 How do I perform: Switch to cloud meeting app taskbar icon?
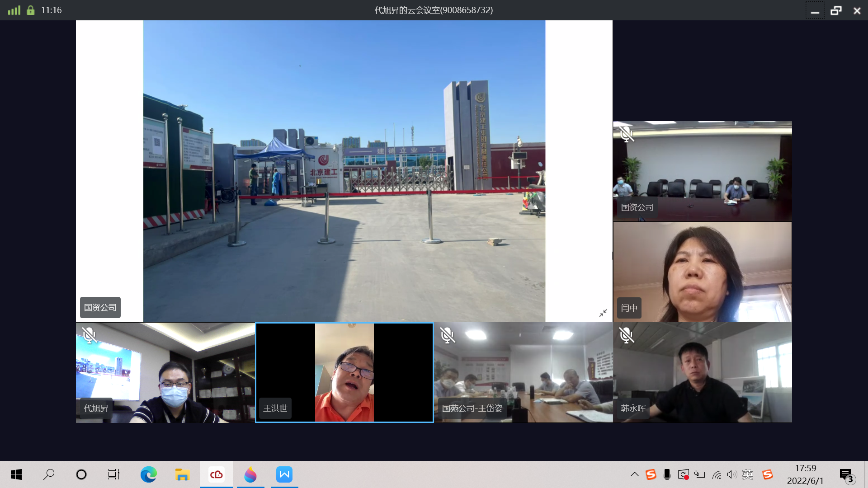(x=217, y=474)
